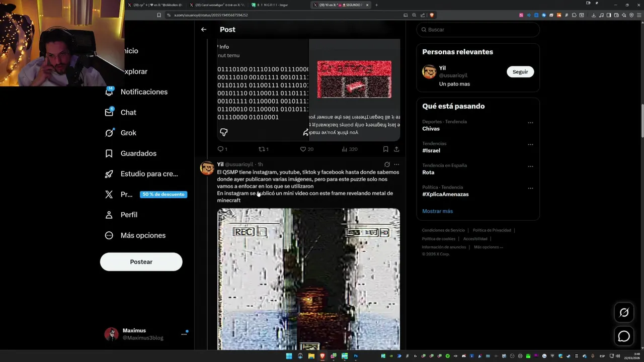Bookmark the post next to the share icon
The height and width of the screenshot is (362, 644).
[385, 149]
